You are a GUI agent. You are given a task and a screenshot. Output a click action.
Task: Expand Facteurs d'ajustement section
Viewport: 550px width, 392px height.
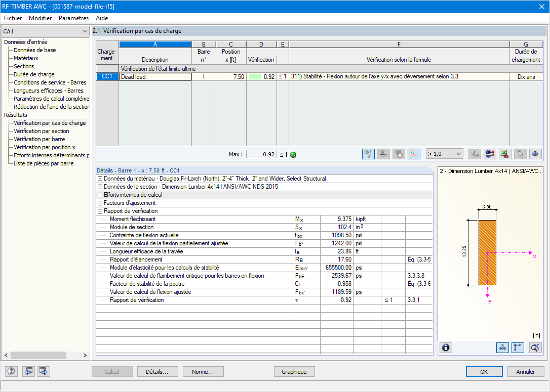[x=100, y=203]
